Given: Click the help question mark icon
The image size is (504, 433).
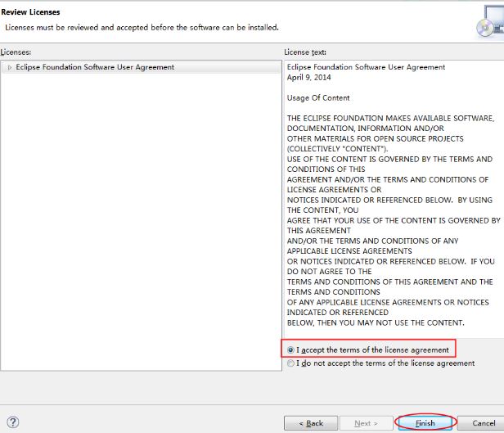Looking at the screenshot, I should tap(13, 422).
